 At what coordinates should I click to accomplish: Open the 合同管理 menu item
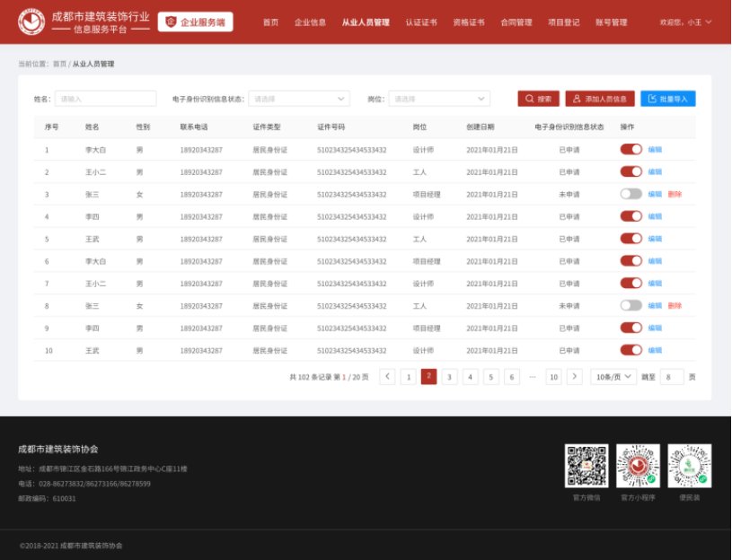(516, 22)
